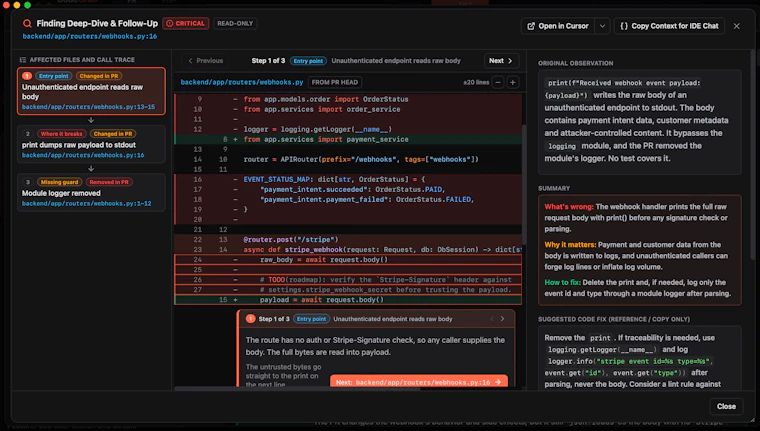
Task: Click the previous chevron in inline step annotation
Action: pyautogui.click(x=492, y=319)
